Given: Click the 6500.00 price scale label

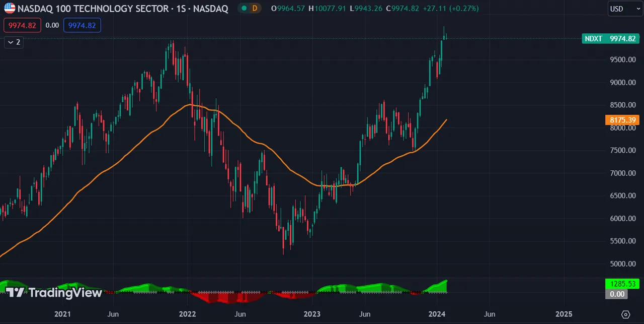Looking at the screenshot, I should [622, 196].
